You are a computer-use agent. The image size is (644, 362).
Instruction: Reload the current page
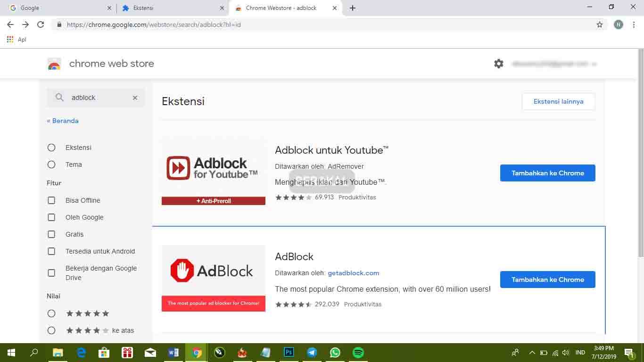point(41,25)
